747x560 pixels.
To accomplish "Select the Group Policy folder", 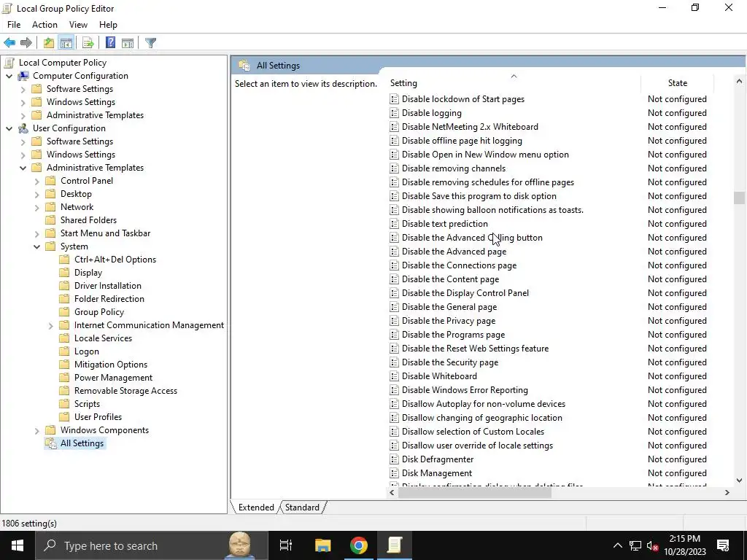I will tap(99, 312).
